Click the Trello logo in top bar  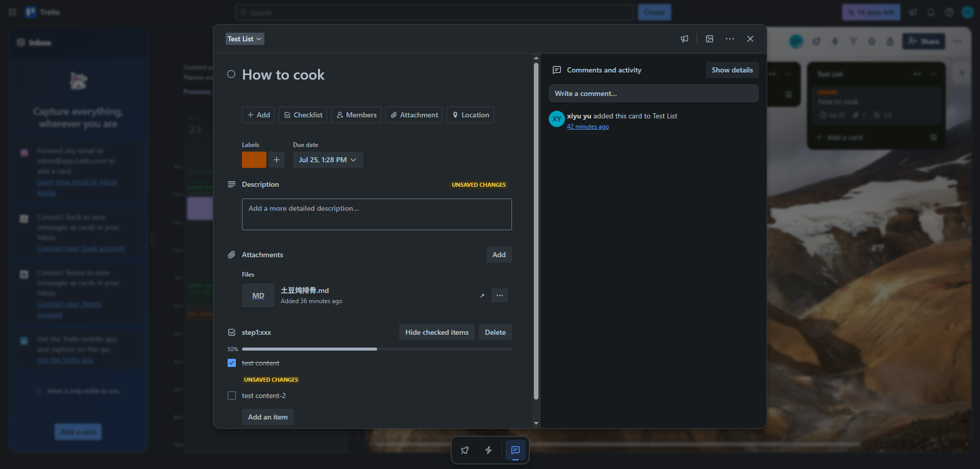42,12
